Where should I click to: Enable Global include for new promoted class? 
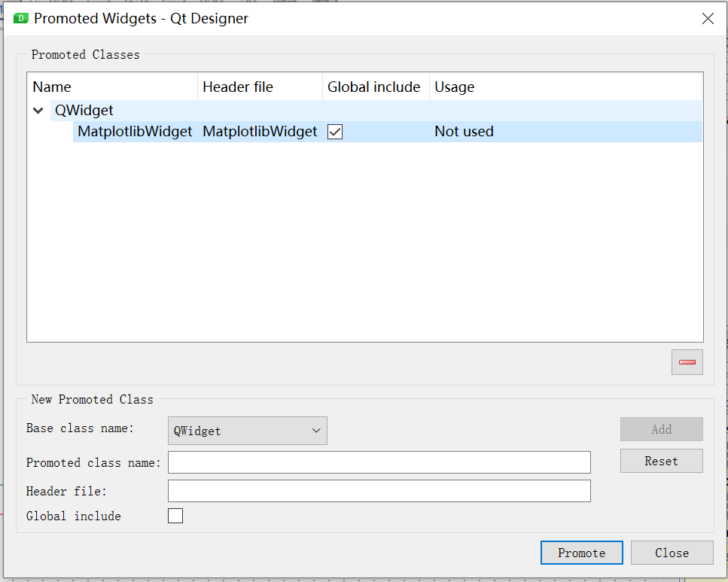175,516
